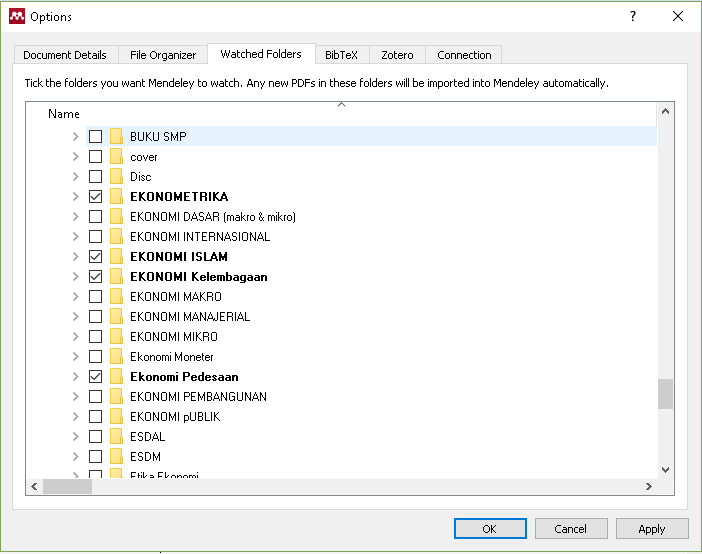
Task: Uncheck the EKONOMETRIKA folder checkbox
Action: [x=95, y=197]
